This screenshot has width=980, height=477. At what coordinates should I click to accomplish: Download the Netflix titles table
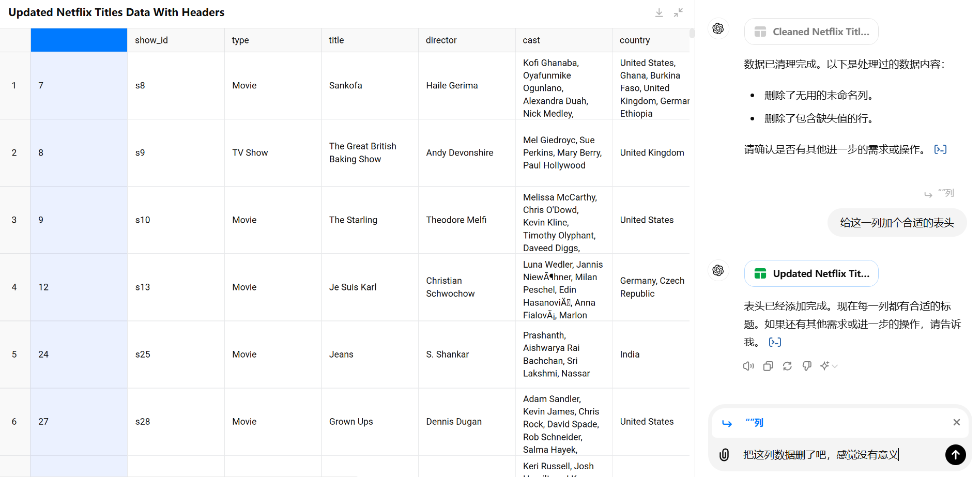click(659, 13)
